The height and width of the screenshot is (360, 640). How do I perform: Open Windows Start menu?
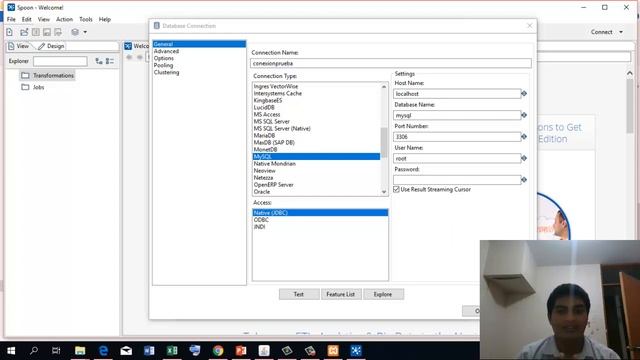pyautogui.click(x=11, y=351)
